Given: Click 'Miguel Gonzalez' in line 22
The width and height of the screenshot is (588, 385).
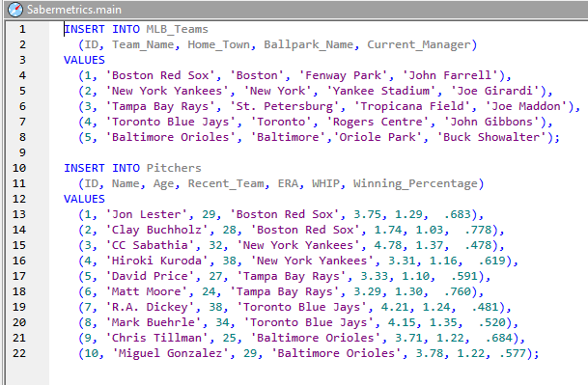Looking at the screenshot, I should point(170,353).
